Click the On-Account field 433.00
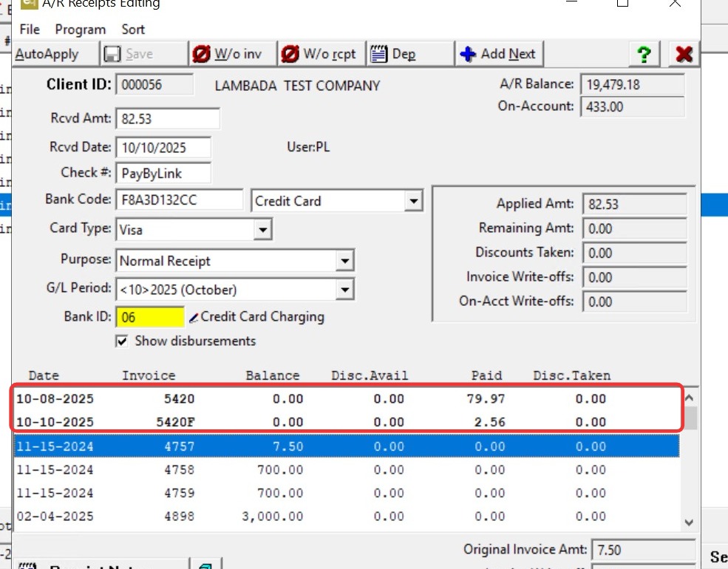The width and height of the screenshot is (728, 569). click(x=633, y=106)
